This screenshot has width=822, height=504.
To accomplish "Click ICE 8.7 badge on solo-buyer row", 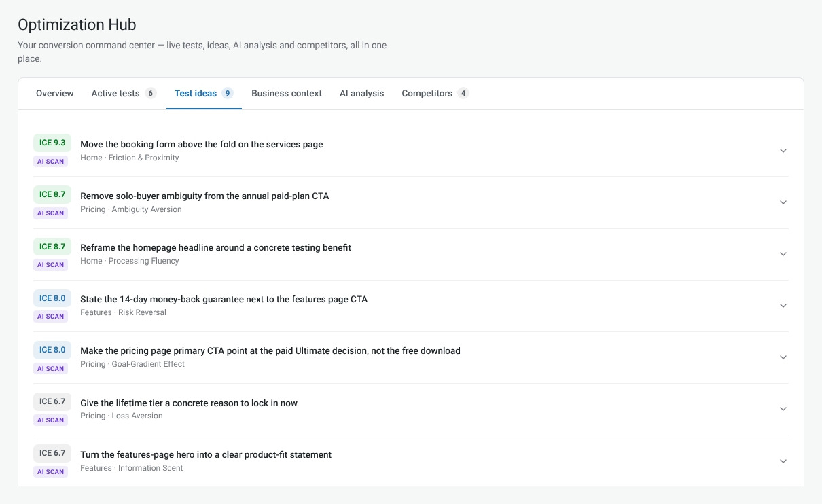I will (x=52, y=194).
